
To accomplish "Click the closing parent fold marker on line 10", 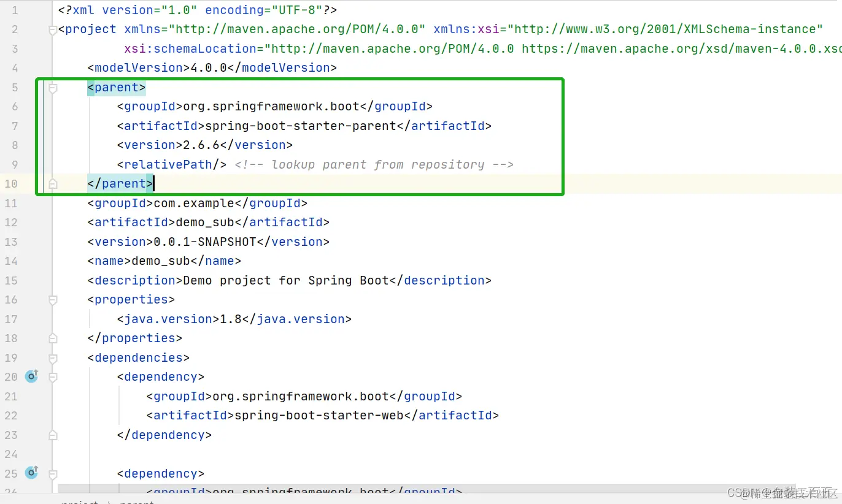I will (x=53, y=183).
